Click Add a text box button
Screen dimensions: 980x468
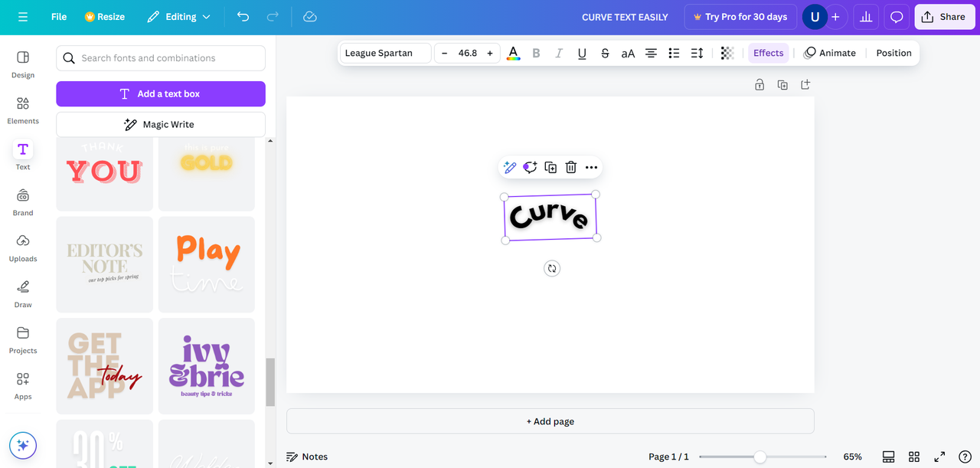(x=161, y=93)
